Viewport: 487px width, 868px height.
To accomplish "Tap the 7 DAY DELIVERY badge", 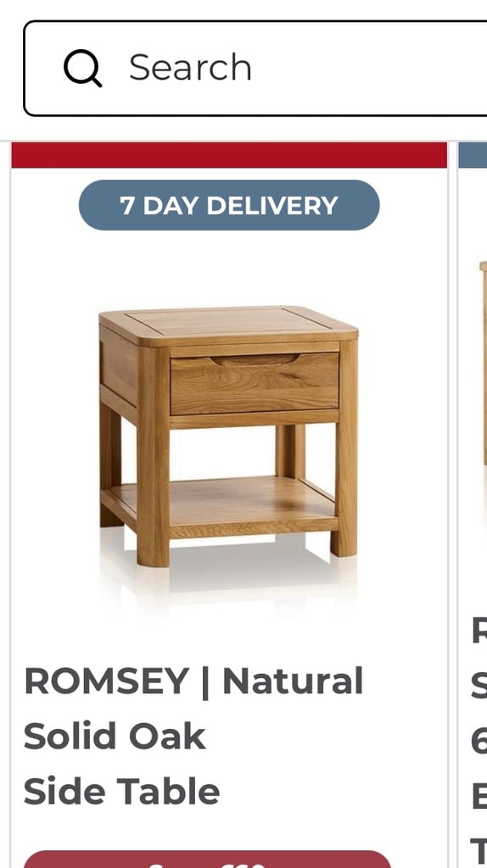I will (229, 205).
